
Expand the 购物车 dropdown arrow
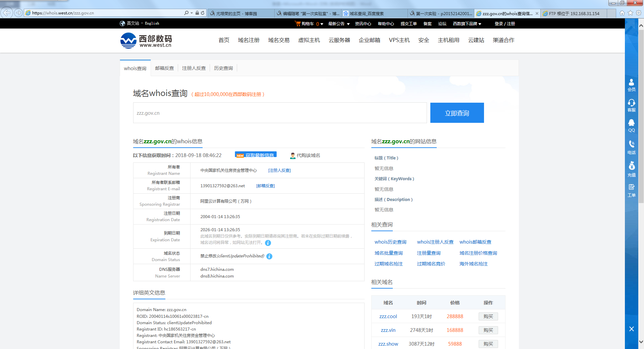(322, 24)
